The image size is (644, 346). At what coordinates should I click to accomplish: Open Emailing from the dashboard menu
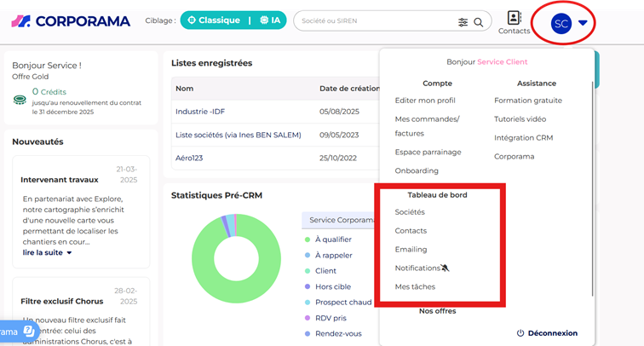pos(411,250)
